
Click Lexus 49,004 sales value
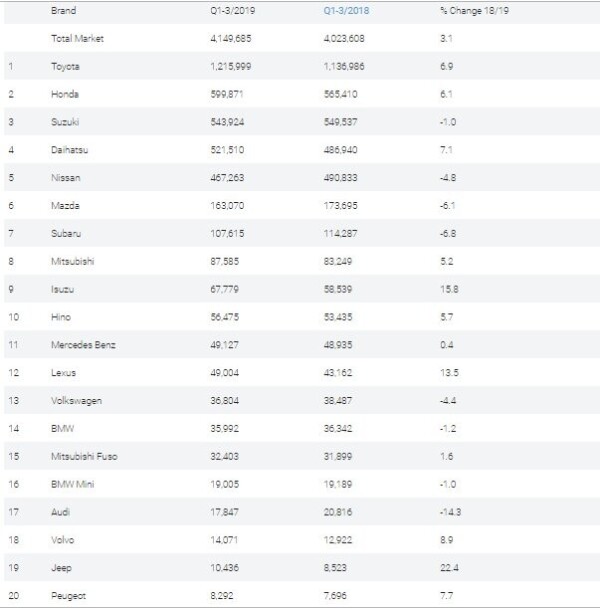[224, 373]
